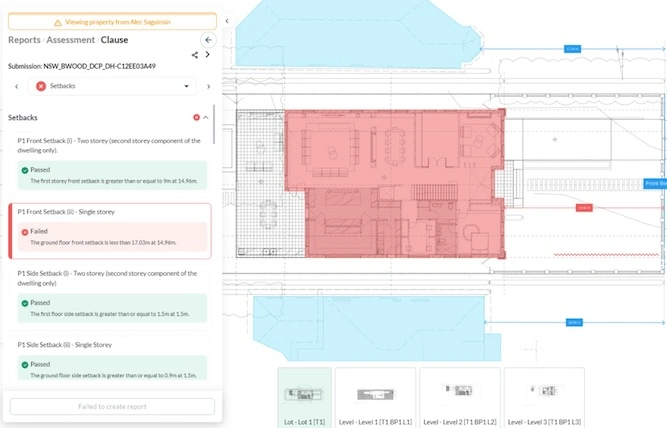Screen dimensions: 667x428
Task: Click the Submission NSW_BWOOD_DCP_DH-C12EE03A49 text
Action: click(82, 66)
